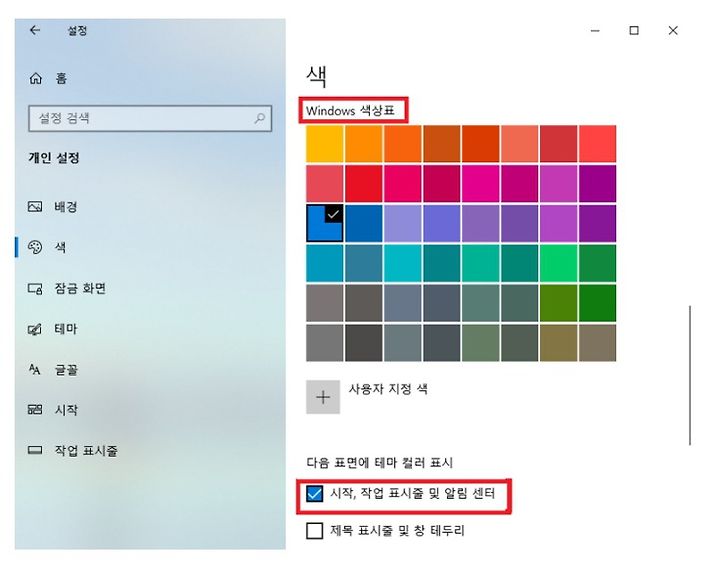
Task: Click the search magnifier icon
Action: (x=259, y=118)
